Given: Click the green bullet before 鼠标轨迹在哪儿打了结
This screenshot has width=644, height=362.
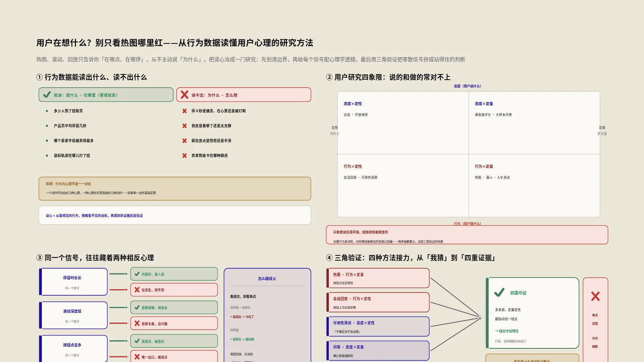Looking at the screenshot, I should [47, 156].
